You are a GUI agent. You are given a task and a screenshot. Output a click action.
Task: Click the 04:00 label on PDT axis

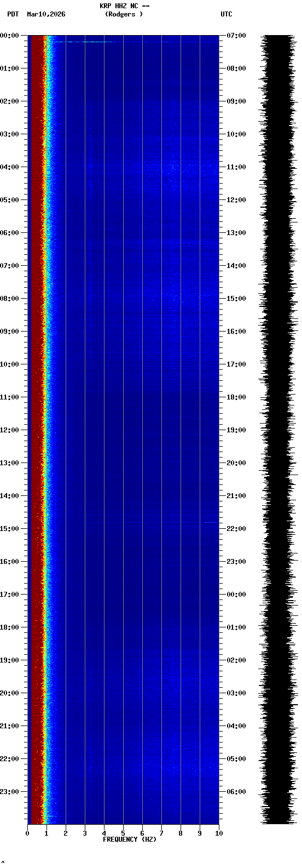tap(10, 167)
